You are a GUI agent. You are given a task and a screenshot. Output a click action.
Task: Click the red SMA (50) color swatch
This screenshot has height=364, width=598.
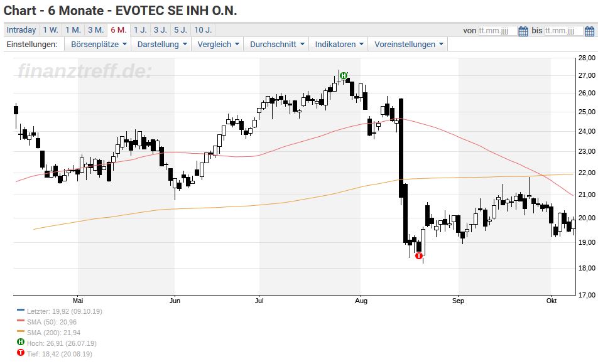click(x=21, y=321)
